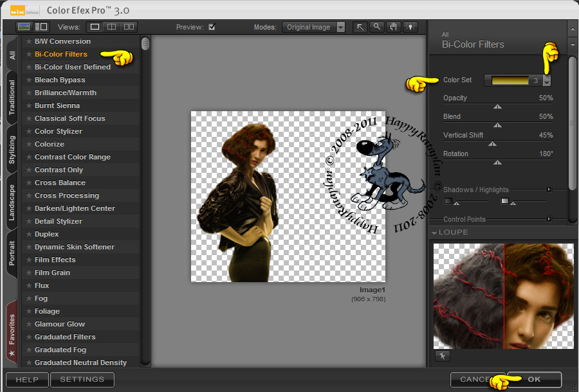Favorite star for Burnt Sienna
This screenshot has height=392, width=579.
pyautogui.click(x=29, y=105)
